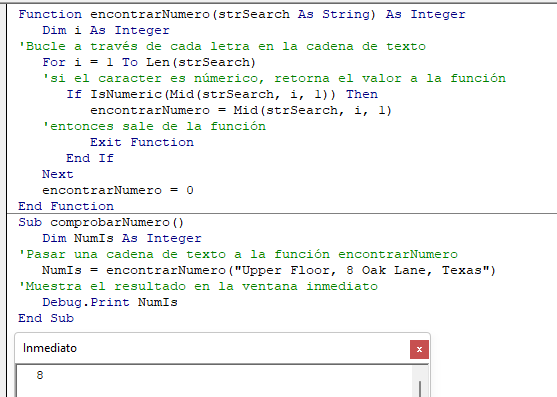Set breakpoint in margin beside For i = 1 line

(3, 62)
